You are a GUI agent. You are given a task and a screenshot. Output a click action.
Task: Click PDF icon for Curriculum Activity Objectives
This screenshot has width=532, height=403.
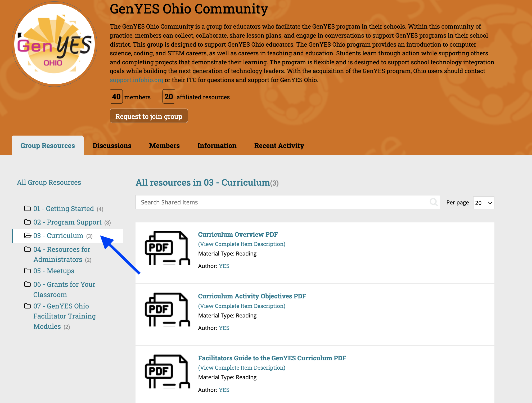pos(168,310)
